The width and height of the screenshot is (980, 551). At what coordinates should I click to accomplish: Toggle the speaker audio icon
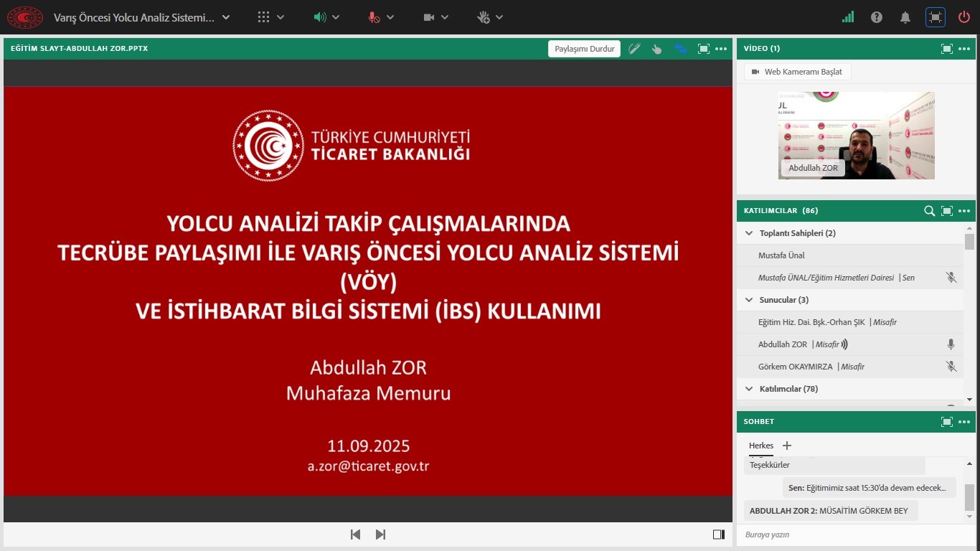point(320,17)
